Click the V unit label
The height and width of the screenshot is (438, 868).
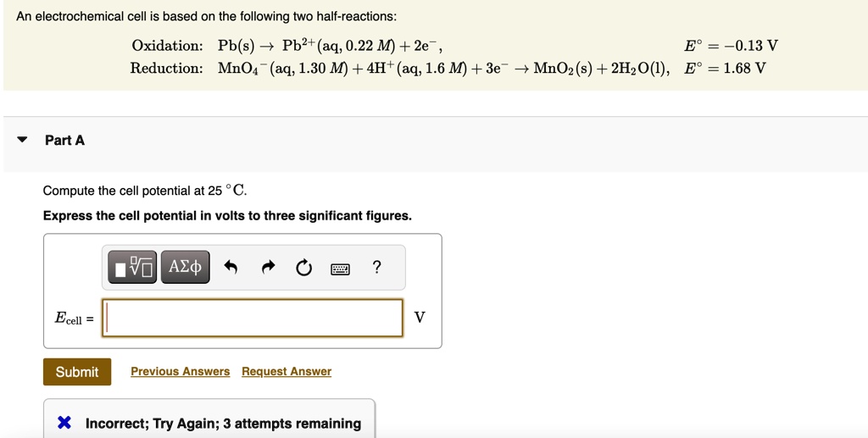pos(420,318)
